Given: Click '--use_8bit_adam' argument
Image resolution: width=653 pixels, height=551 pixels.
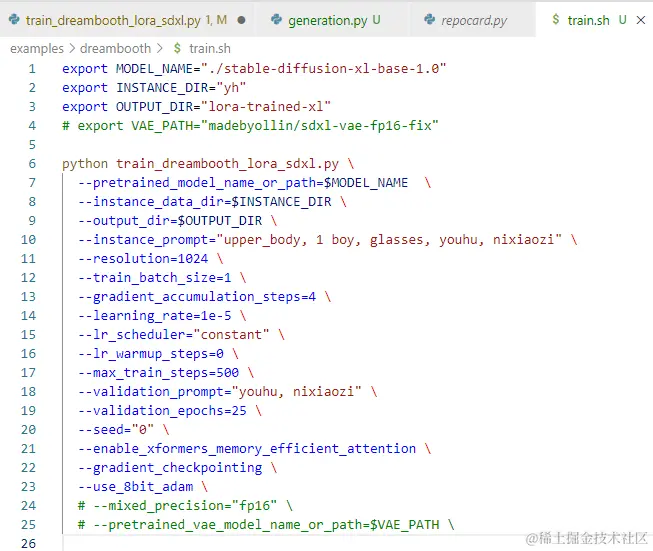Looking at the screenshot, I should [x=135, y=487].
